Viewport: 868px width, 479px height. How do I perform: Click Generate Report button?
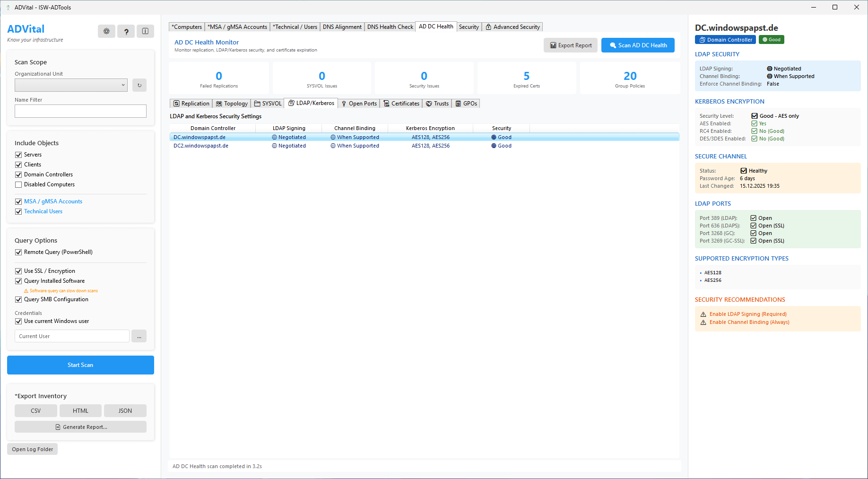[80, 427]
